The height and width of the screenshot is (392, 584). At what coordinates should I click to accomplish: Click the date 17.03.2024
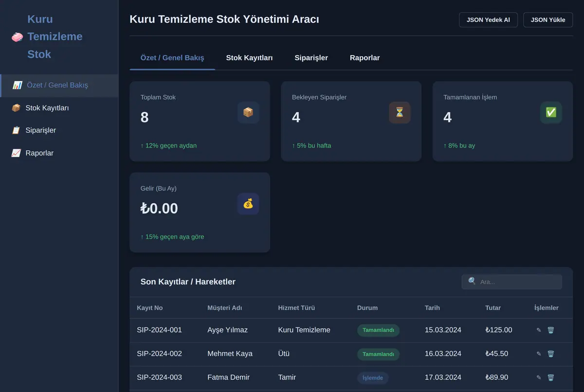point(443,377)
